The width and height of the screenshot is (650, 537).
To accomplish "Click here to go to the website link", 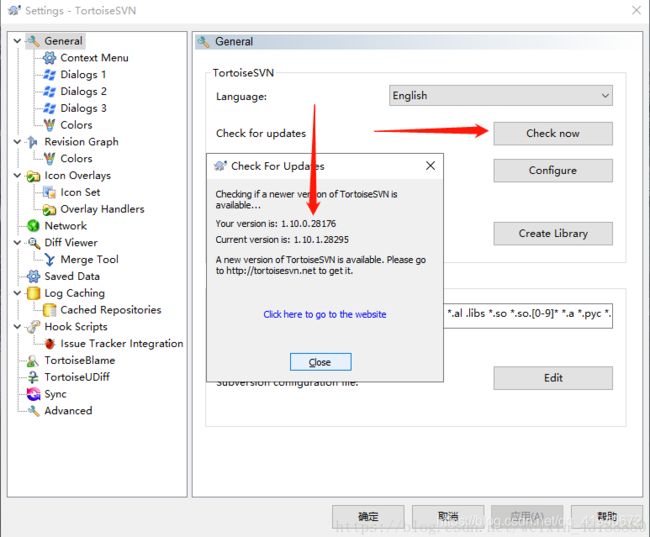I will [x=325, y=314].
